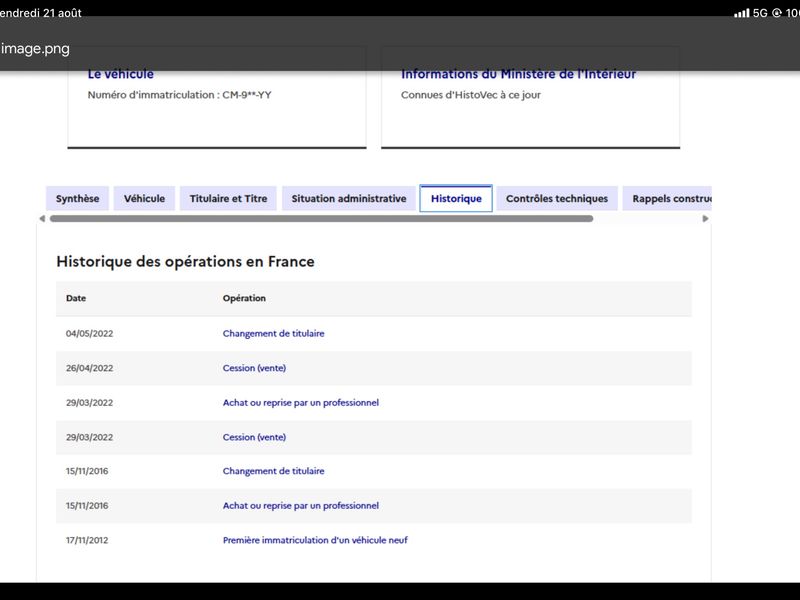Click the horizontal tab scrollbar thumb
This screenshot has height=600, width=800.
click(x=321, y=219)
